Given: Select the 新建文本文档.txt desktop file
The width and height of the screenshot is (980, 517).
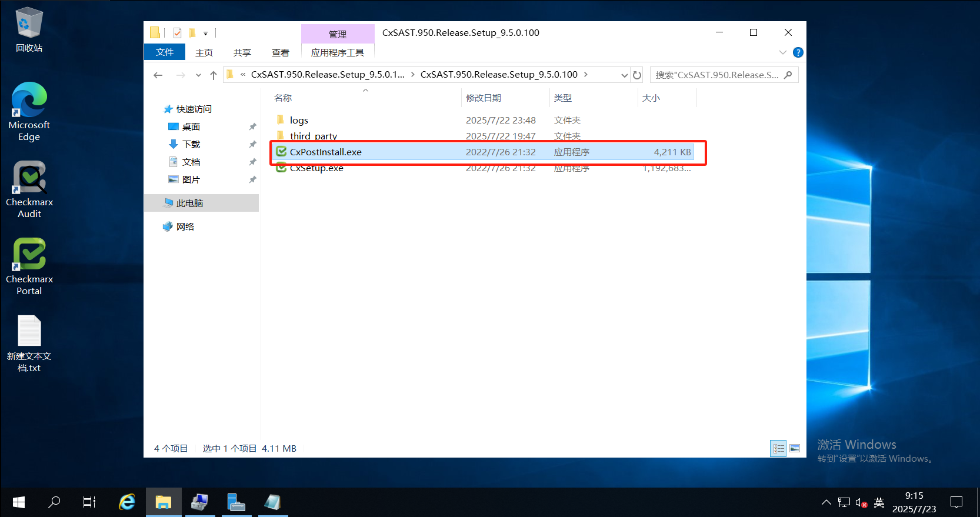Looking at the screenshot, I should pyautogui.click(x=29, y=343).
